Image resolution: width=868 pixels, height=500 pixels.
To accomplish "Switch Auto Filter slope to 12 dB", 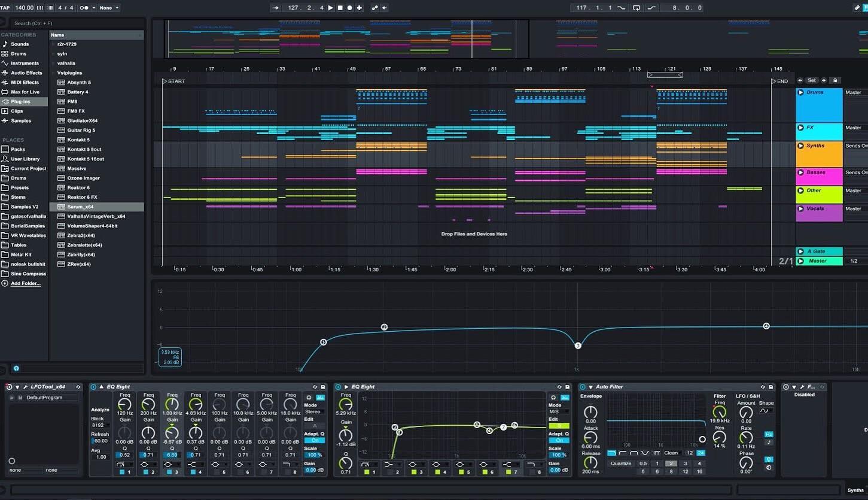I will 690,453.
